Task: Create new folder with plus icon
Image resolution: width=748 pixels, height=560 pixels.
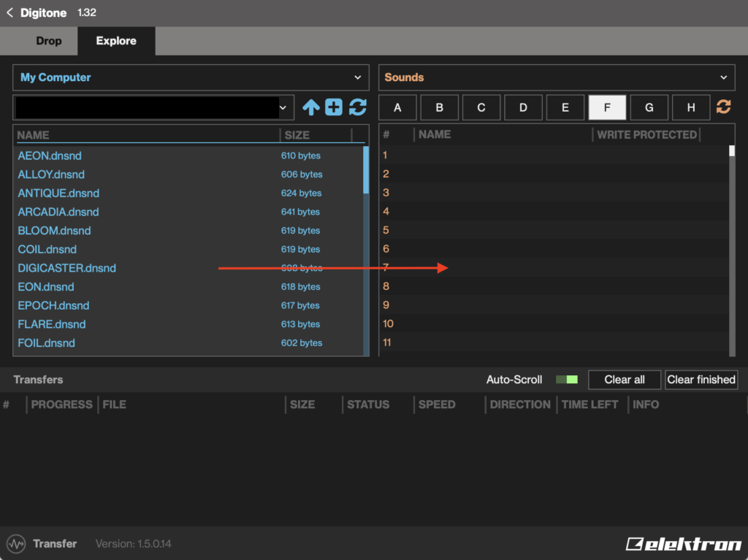Action: pyautogui.click(x=334, y=107)
